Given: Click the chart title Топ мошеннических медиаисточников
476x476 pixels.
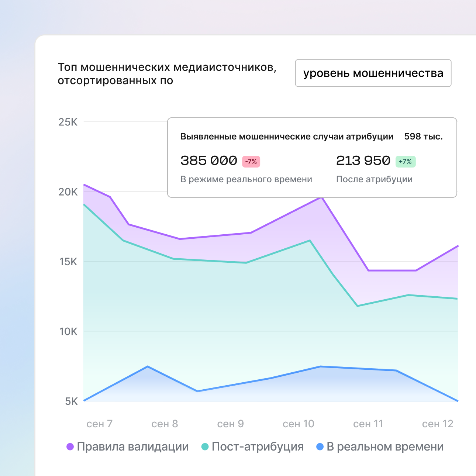Looking at the screenshot, I should tap(167, 68).
